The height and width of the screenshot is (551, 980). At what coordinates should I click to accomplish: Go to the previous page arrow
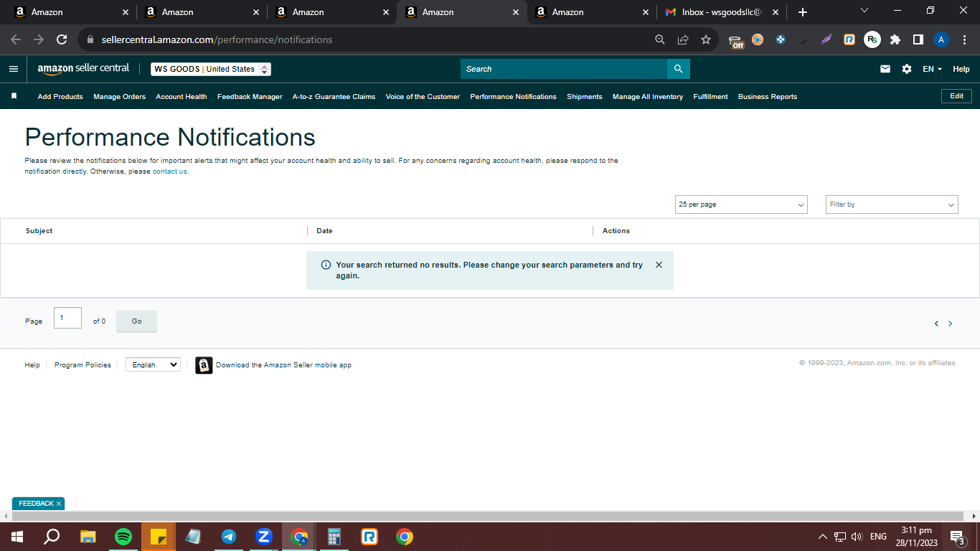pyautogui.click(x=936, y=324)
